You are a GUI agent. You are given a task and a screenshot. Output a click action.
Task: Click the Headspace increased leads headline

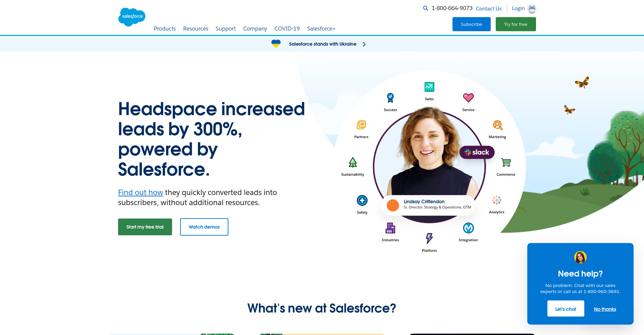coord(211,139)
